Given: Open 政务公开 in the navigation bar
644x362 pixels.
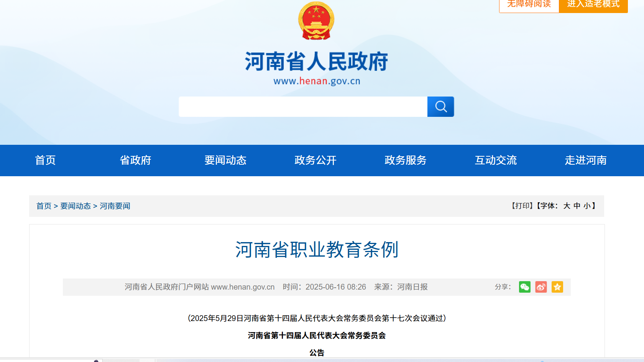Looking at the screenshot, I should tap(315, 160).
